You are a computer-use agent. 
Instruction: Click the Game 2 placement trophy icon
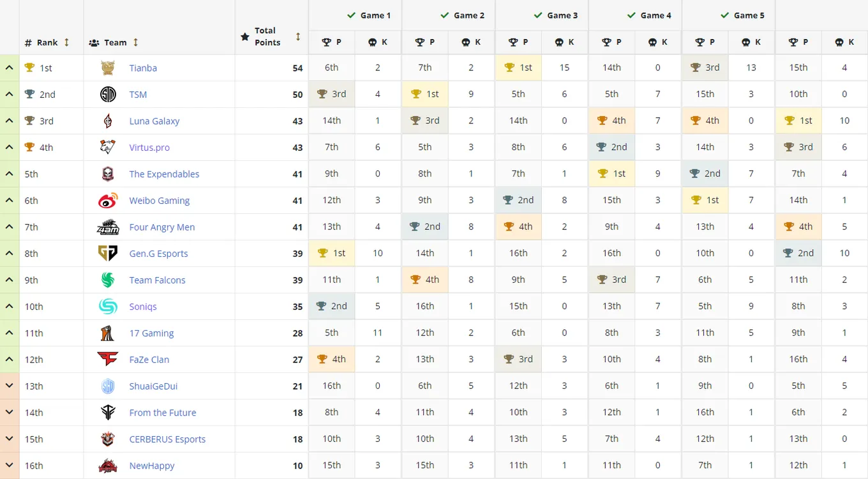tap(420, 42)
